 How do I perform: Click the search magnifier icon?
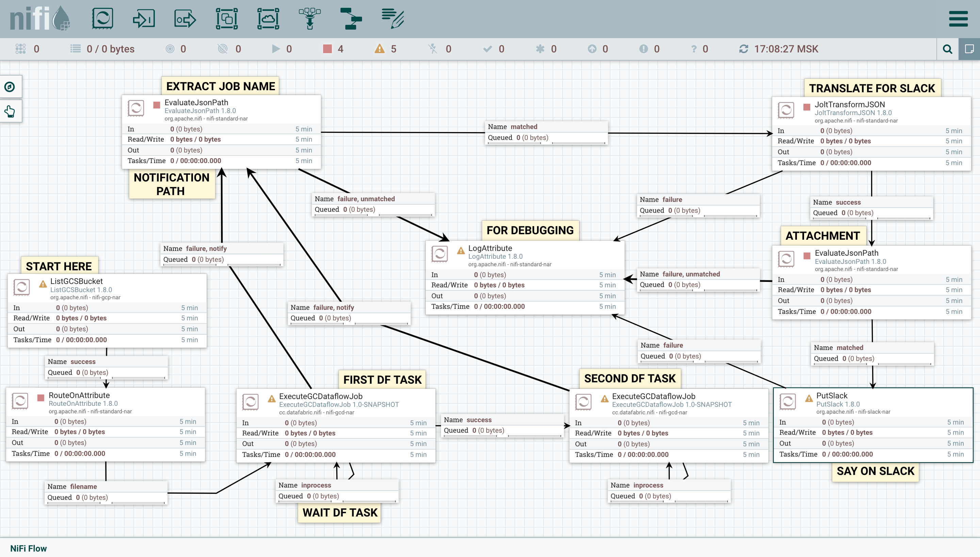(x=948, y=49)
